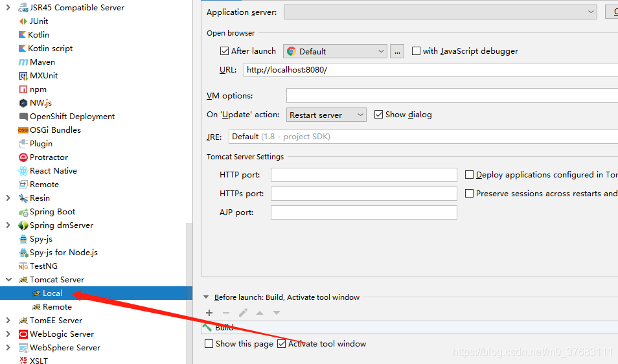
Task: Expand the TomEE Server node
Action: coord(8,321)
